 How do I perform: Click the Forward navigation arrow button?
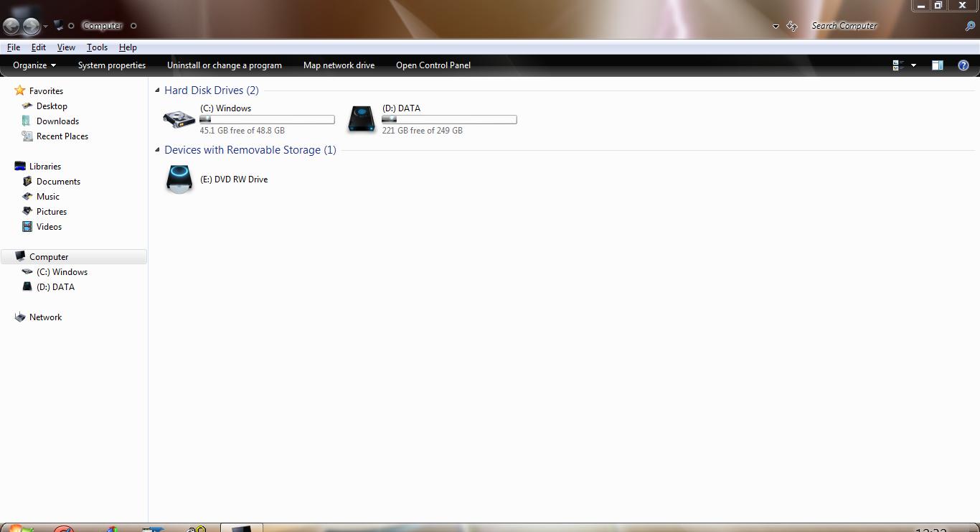pyautogui.click(x=31, y=27)
